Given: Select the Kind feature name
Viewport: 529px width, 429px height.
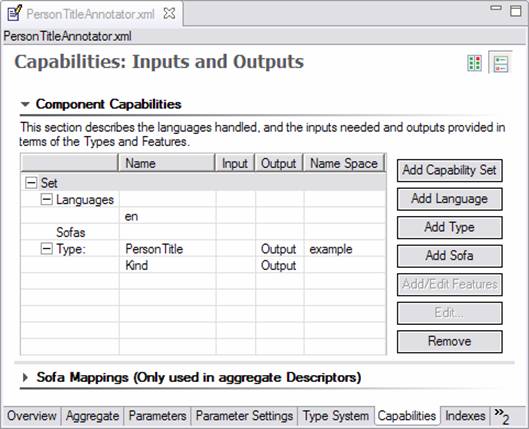Looking at the screenshot, I should click(137, 265).
